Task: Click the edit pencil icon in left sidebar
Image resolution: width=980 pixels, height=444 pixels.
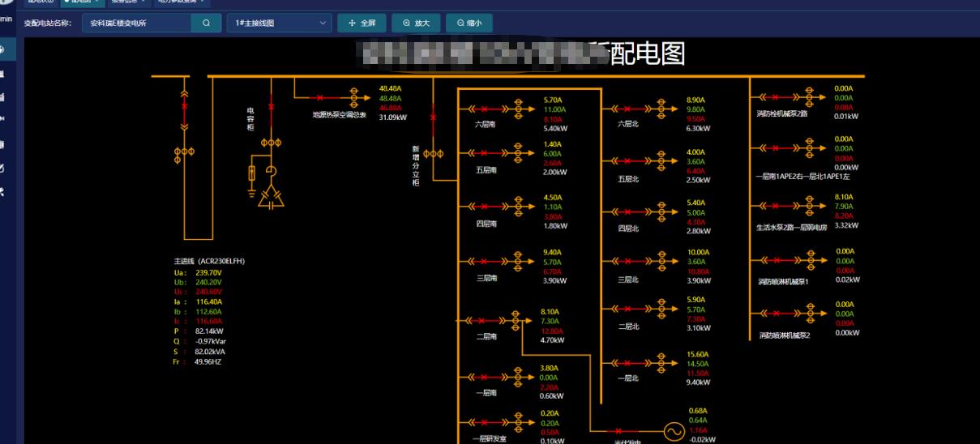Action: tap(2, 169)
